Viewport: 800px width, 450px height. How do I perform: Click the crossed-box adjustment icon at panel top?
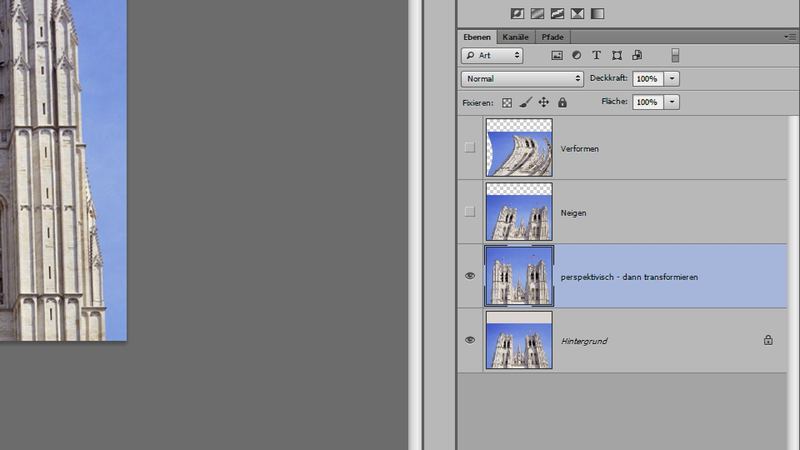point(577,14)
